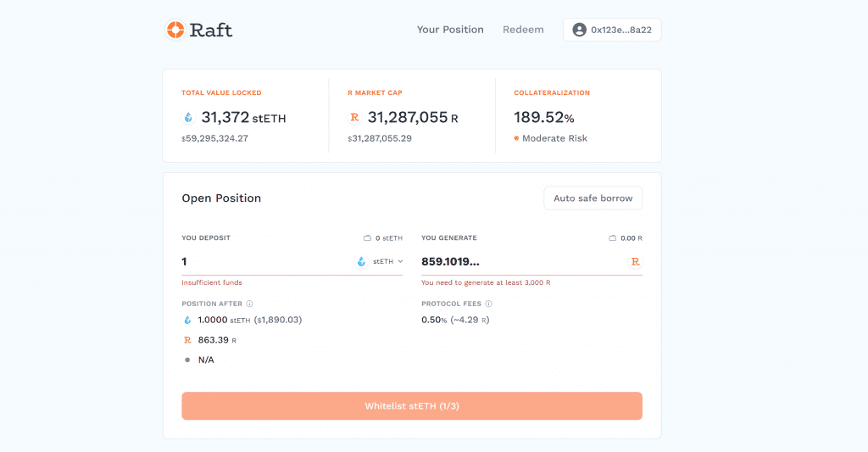Select the 0.50% protocol fee value

tap(434, 321)
